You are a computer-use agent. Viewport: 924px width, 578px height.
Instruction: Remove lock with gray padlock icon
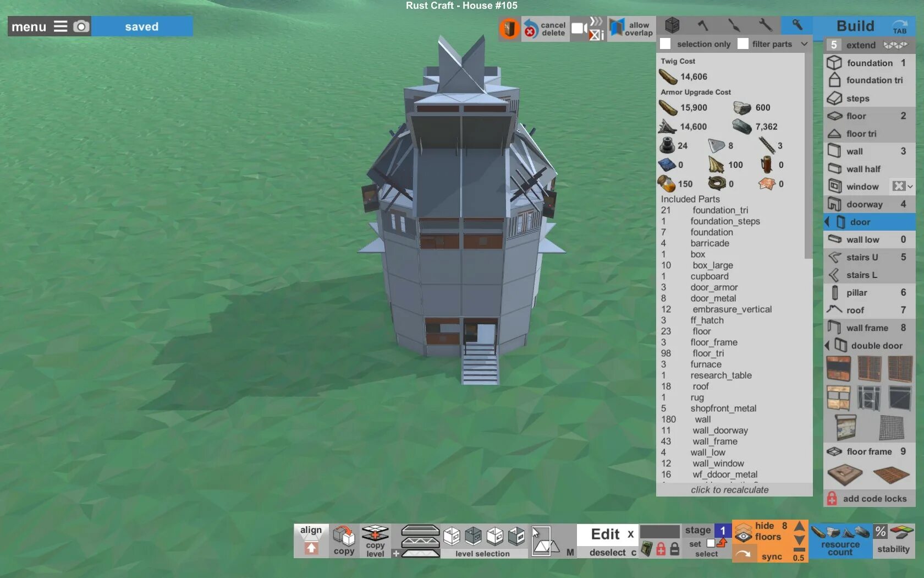(675, 548)
